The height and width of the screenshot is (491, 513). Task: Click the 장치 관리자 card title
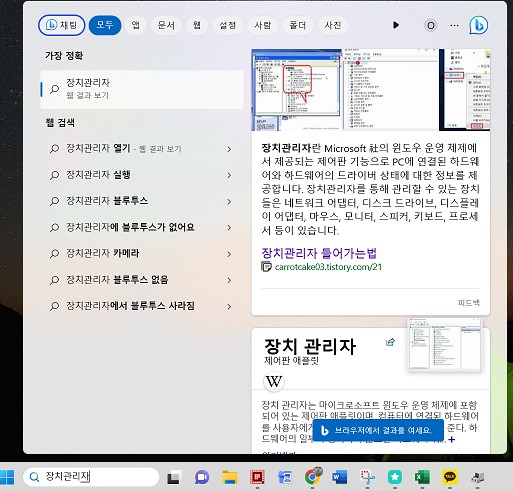coord(310,346)
